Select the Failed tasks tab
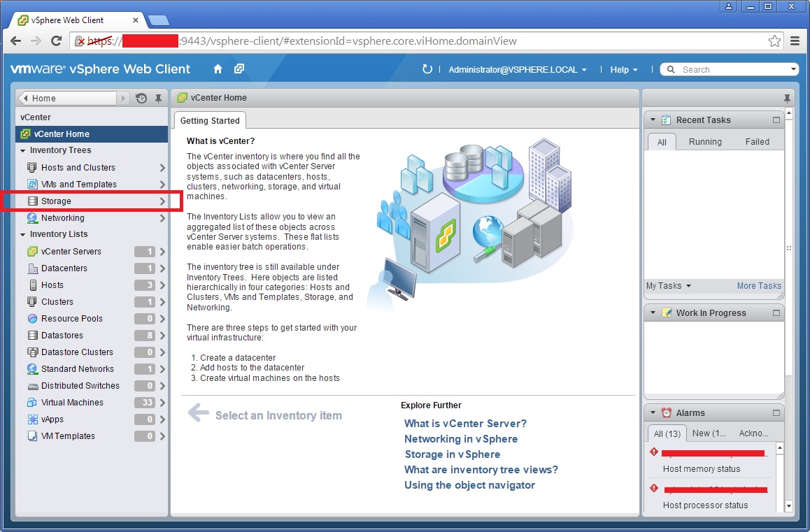810x532 pixels. tap(757, 141)
